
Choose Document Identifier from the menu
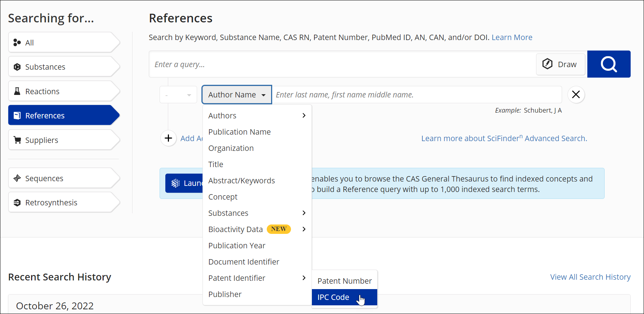[x=257, y=262]
